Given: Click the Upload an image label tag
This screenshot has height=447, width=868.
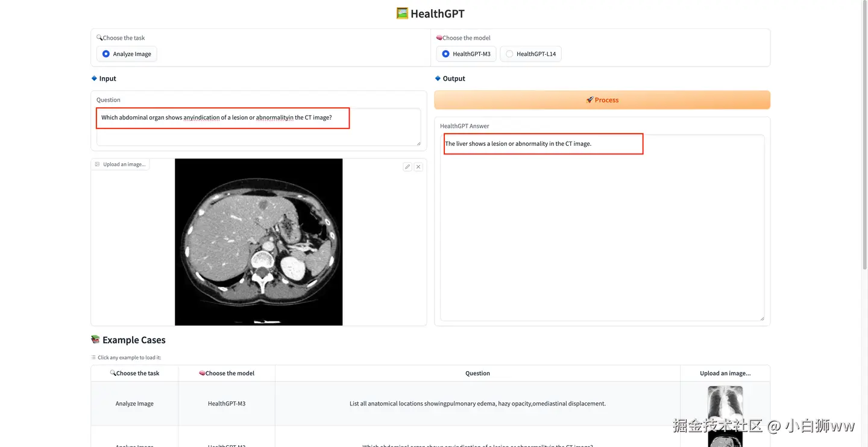Looking at the screenshot, I should 121,164.
